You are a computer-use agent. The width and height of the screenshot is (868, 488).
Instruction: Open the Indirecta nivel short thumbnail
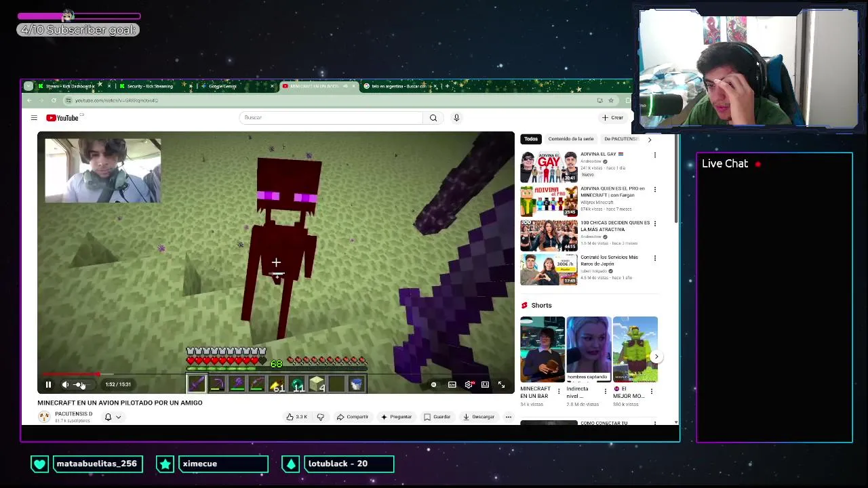589,350
